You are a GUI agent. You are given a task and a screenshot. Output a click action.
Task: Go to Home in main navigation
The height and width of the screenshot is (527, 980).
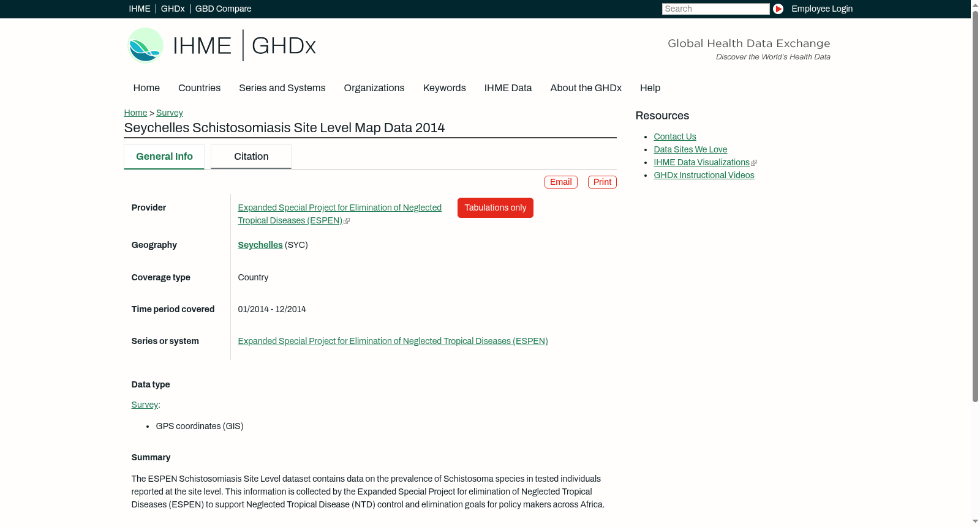(146, 88)
